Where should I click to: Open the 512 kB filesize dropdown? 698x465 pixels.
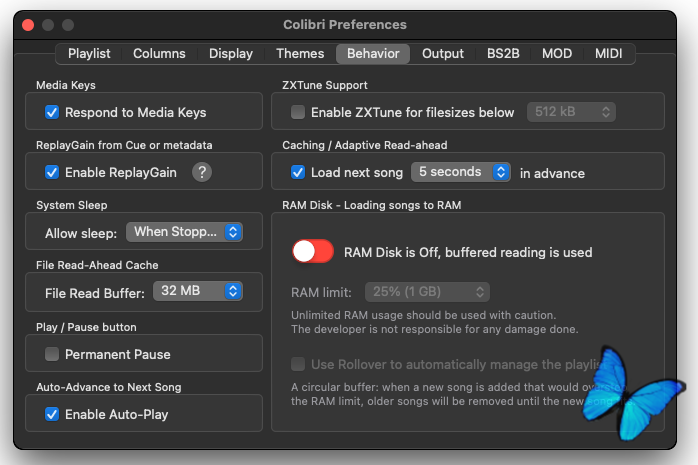click(x=571, y=112)
